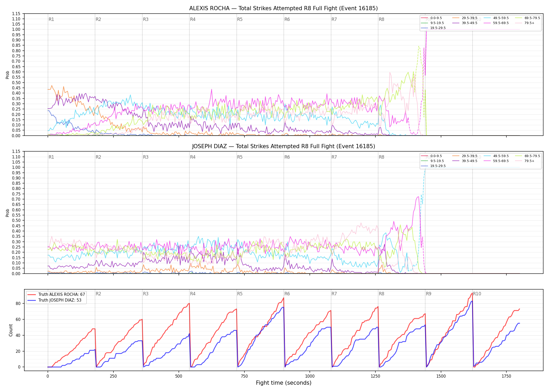Click the 'Prob' label of the JOSEPH DIAZ chart
The height and width of the screenshot is (392, 549).
click(x=8, y=213)
